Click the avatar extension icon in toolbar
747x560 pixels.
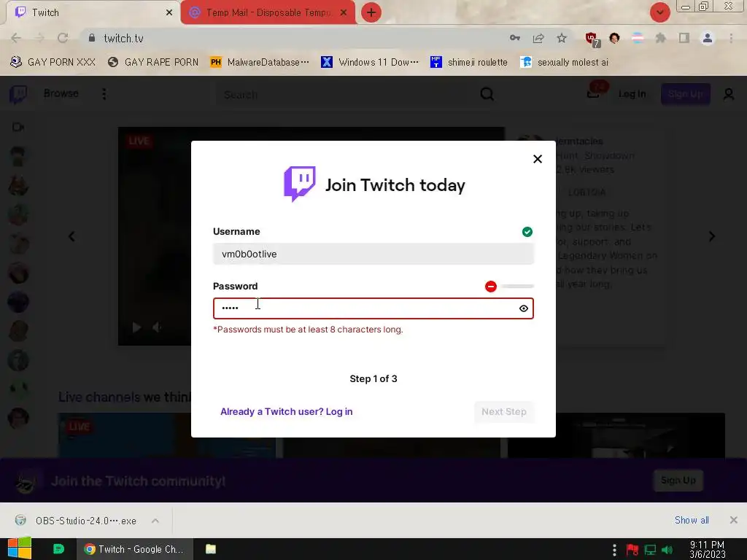point(614,38)
